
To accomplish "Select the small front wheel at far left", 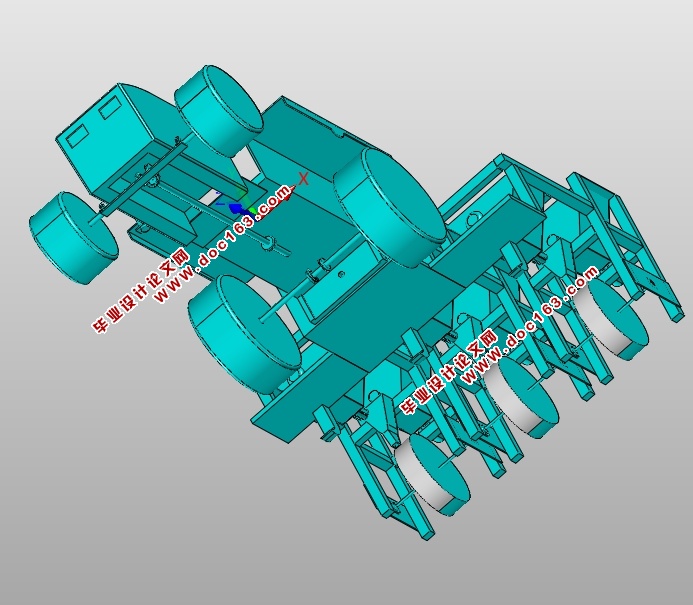I will pyautogui.click(x=73, y=238).
